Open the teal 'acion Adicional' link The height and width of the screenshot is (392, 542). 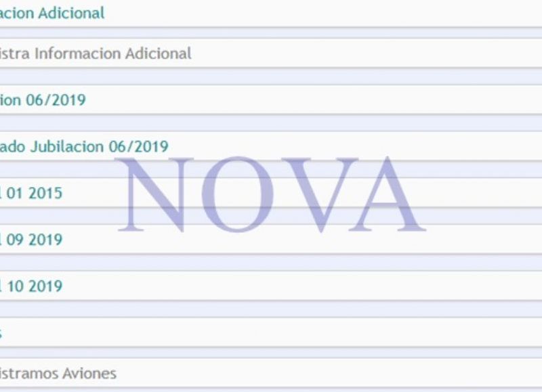point(52,13)
